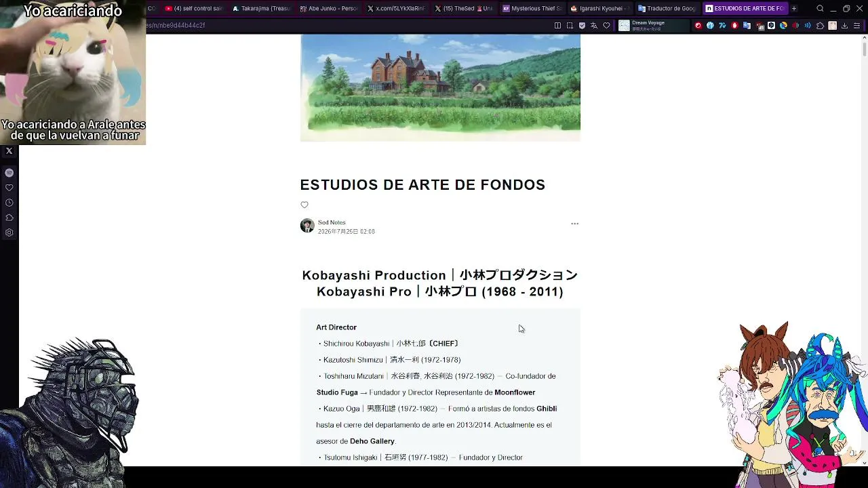
Task: Open the article's three-dot more menu
Action: pos(574,224)
